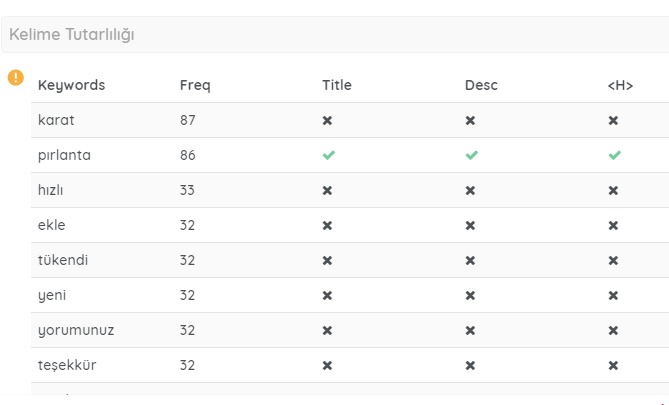Click the Title column header

337,85
